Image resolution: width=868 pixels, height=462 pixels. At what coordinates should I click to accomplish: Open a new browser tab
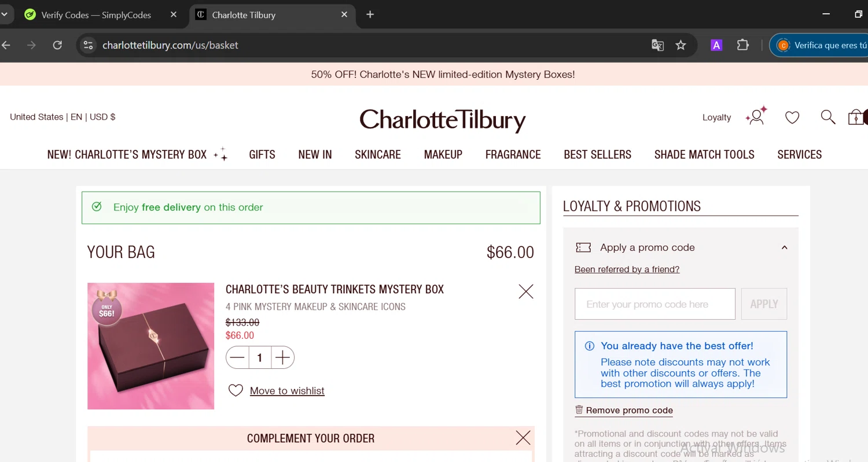370,14
